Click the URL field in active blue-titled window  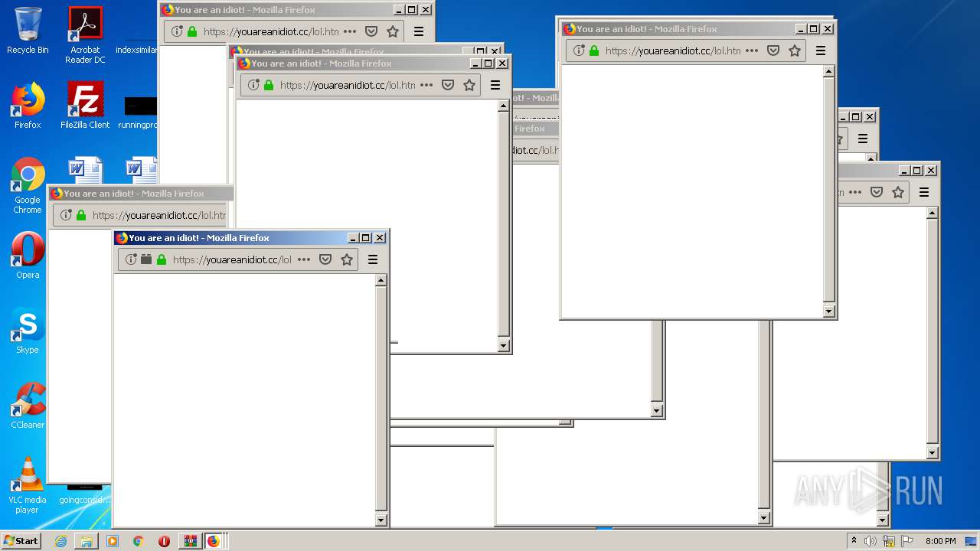[x=232, y=259]
